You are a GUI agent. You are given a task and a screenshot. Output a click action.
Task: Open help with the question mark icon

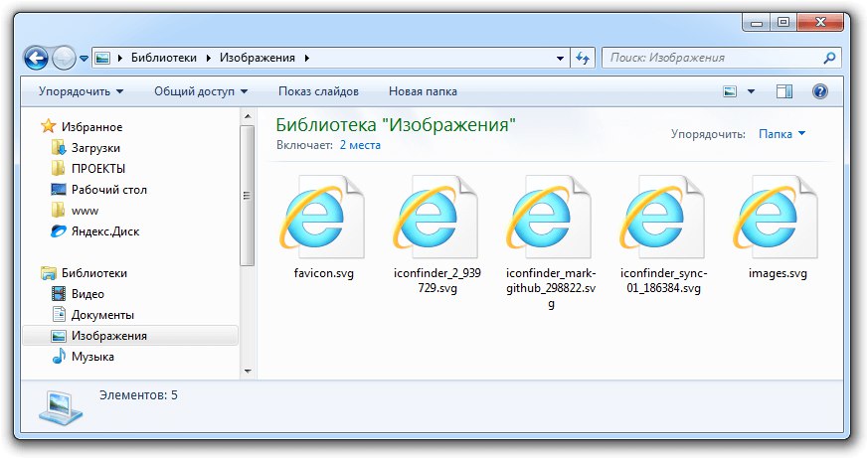point(820,91)
